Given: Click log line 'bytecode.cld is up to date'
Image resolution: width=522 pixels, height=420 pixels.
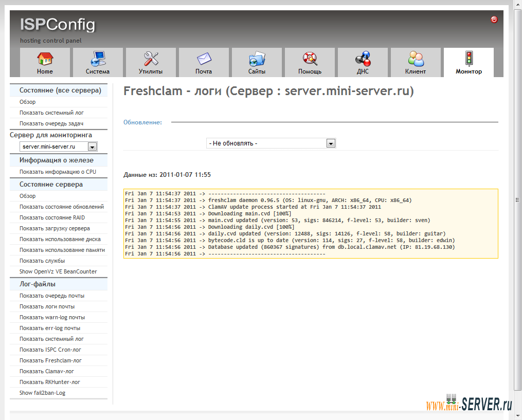Looking at the screenshot, I should click(290, 240).
